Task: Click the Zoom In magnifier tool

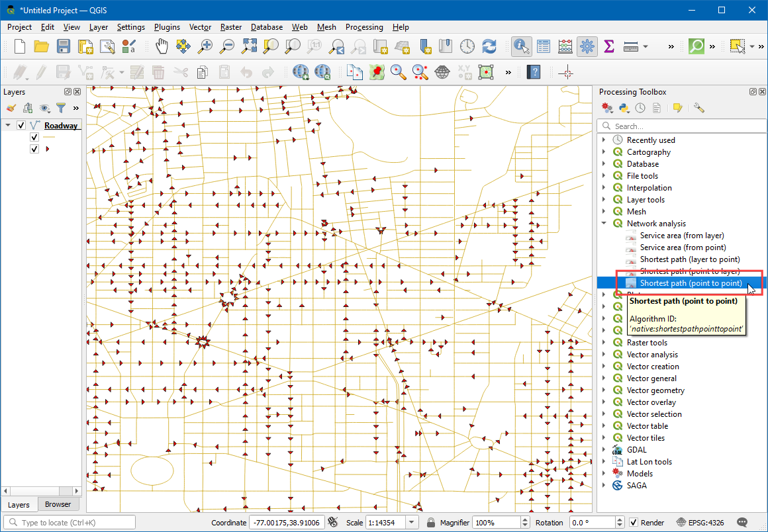Action: [206, 46]
